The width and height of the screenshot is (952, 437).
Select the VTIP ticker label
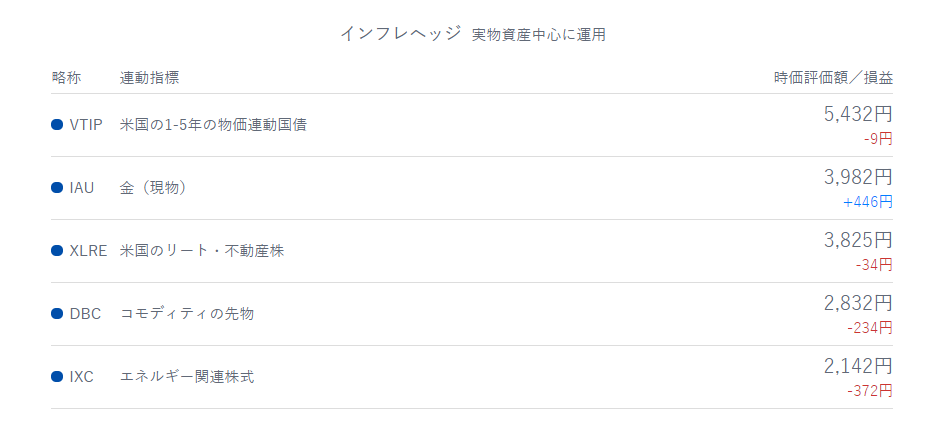[x=86, y=125]
